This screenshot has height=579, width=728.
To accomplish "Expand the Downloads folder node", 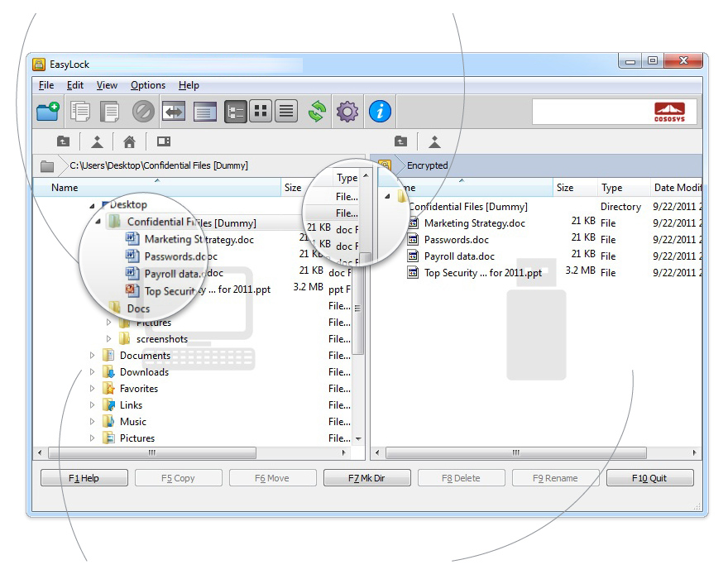I will pyautogui.click(x=93, y=372).
